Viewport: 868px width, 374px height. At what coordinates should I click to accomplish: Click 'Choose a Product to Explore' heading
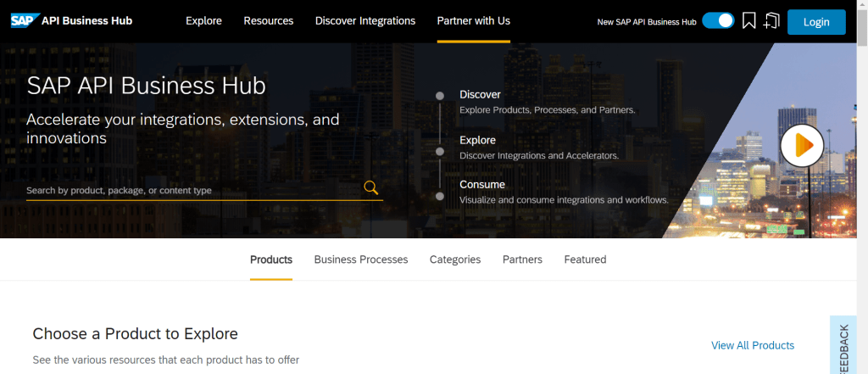pos(135,333)
